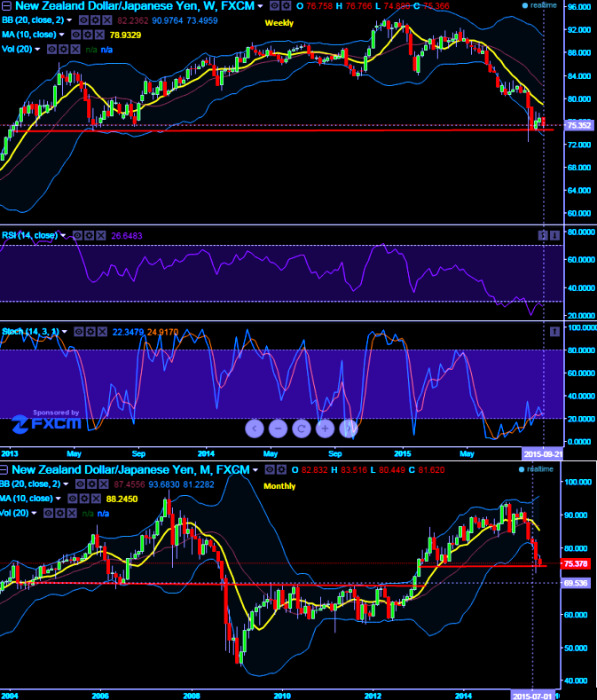
Task: Click the 75.352 price label on weekly axis
Action: [x=578, y=125]
